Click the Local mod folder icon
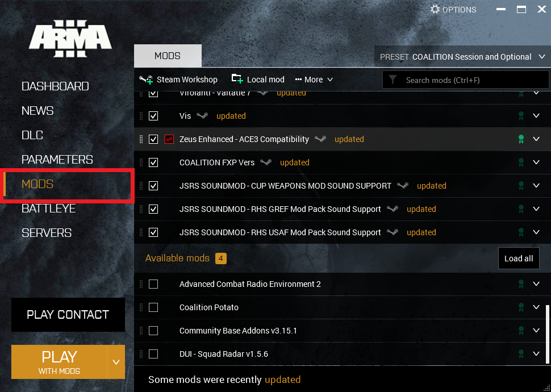 pyautogui.click(x=237, y=79)
